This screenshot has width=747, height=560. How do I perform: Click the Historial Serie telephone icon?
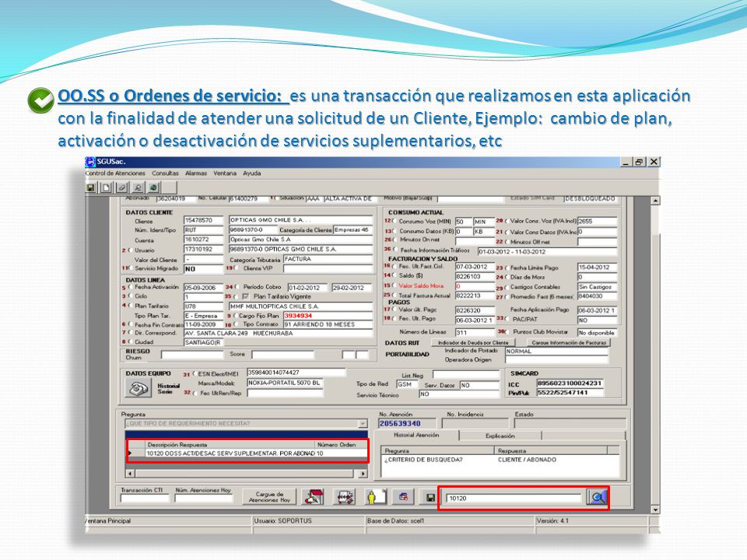point(138,389)
